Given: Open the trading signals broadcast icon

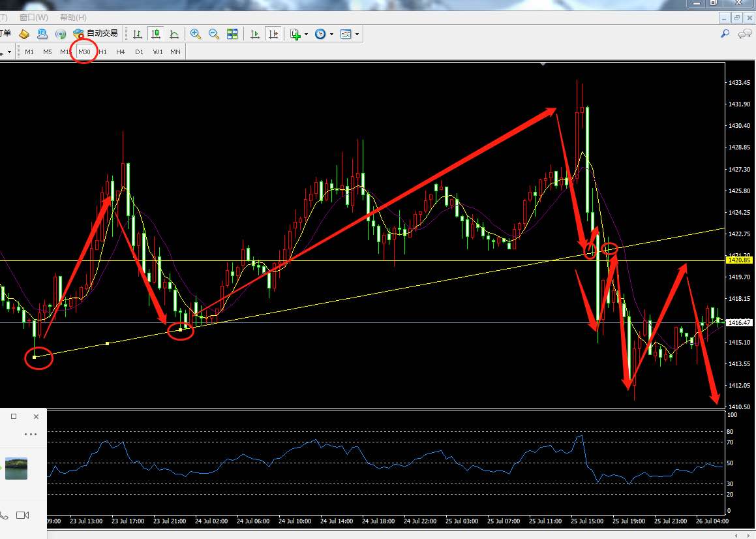Looking at the screenshot, I should coord(61,34).
